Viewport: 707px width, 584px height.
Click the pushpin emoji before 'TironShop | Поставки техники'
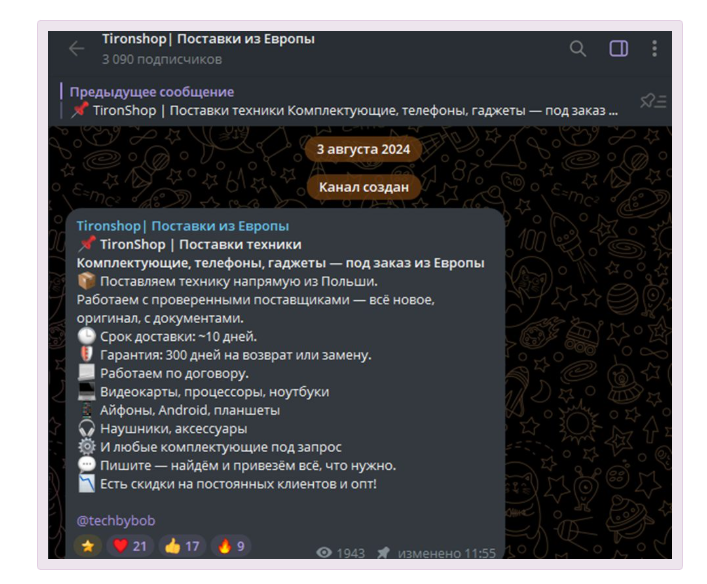coord(87,244)
